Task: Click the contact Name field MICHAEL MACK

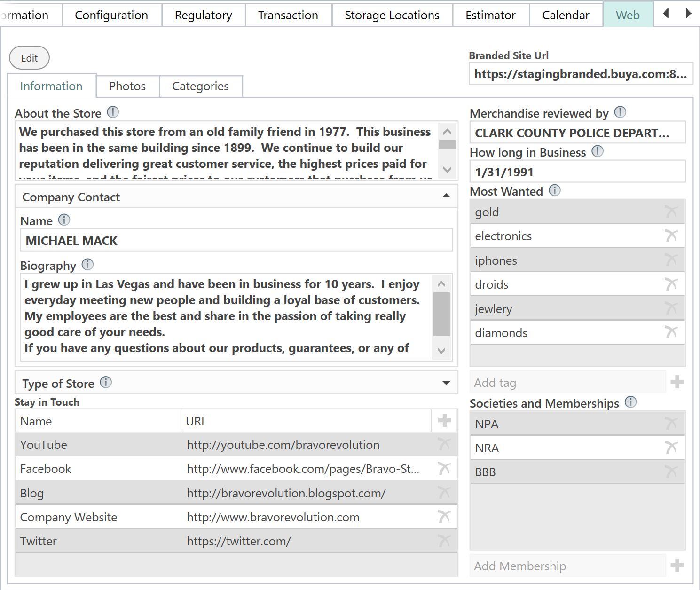Action: 236,240
